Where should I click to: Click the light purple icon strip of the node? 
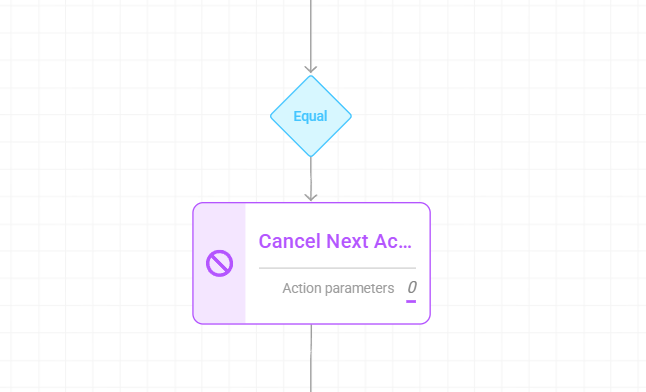pos(220,263)
